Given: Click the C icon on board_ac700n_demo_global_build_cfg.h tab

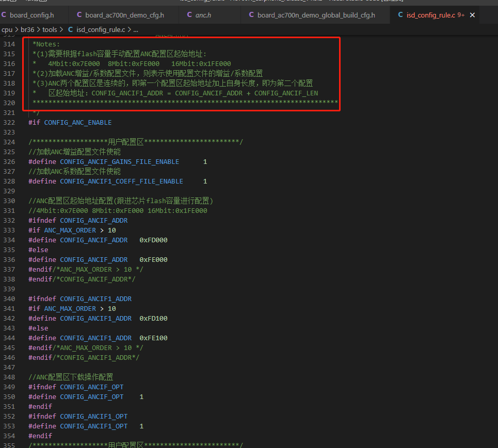Looking at the screenshot, I should click(x=251, y=15).
